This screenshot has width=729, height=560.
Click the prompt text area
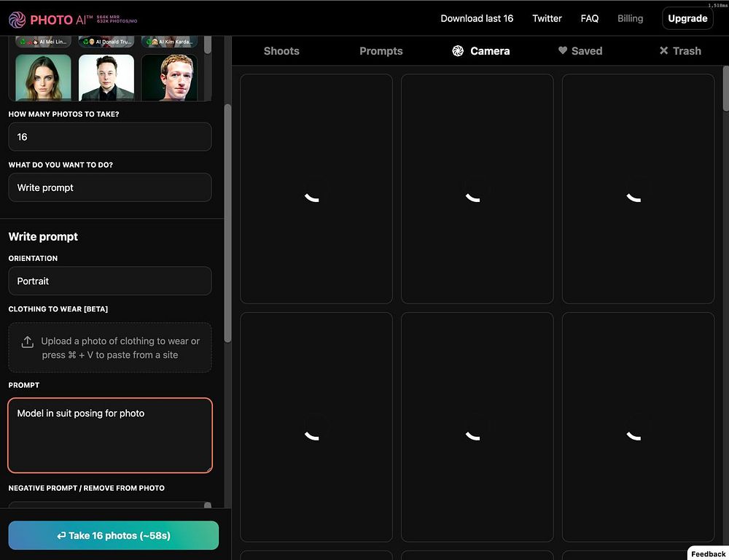point(110,435)
